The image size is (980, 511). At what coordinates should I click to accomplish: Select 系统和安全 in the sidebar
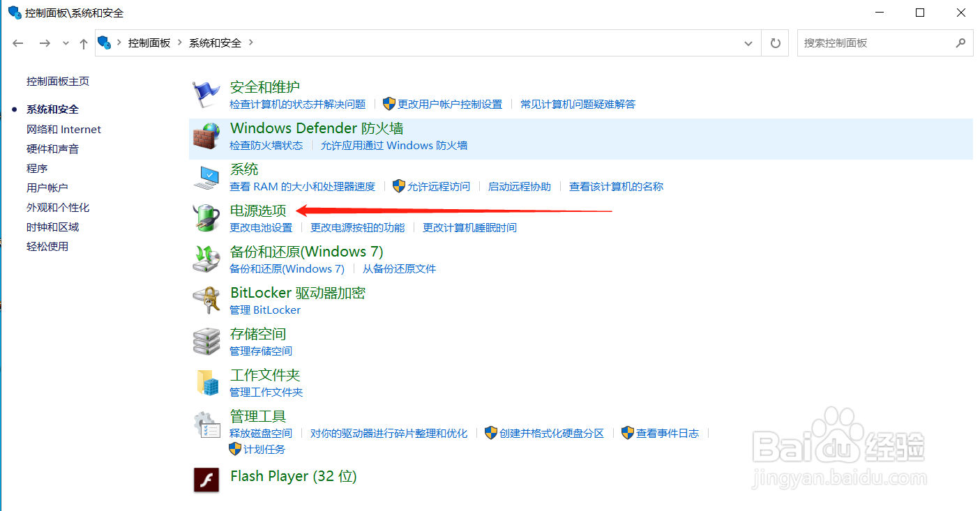click(x=53, y=109)
